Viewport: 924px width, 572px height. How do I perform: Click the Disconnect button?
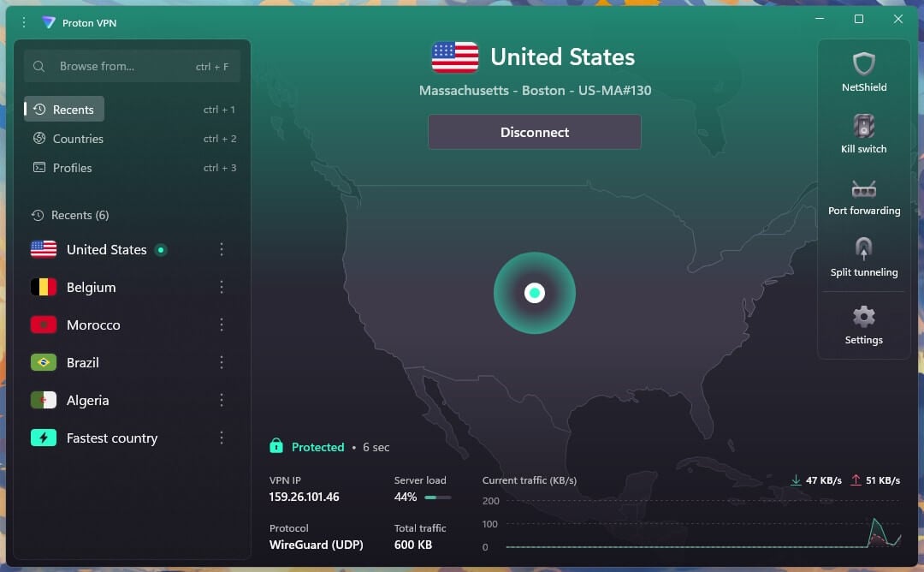click(535, 132)
